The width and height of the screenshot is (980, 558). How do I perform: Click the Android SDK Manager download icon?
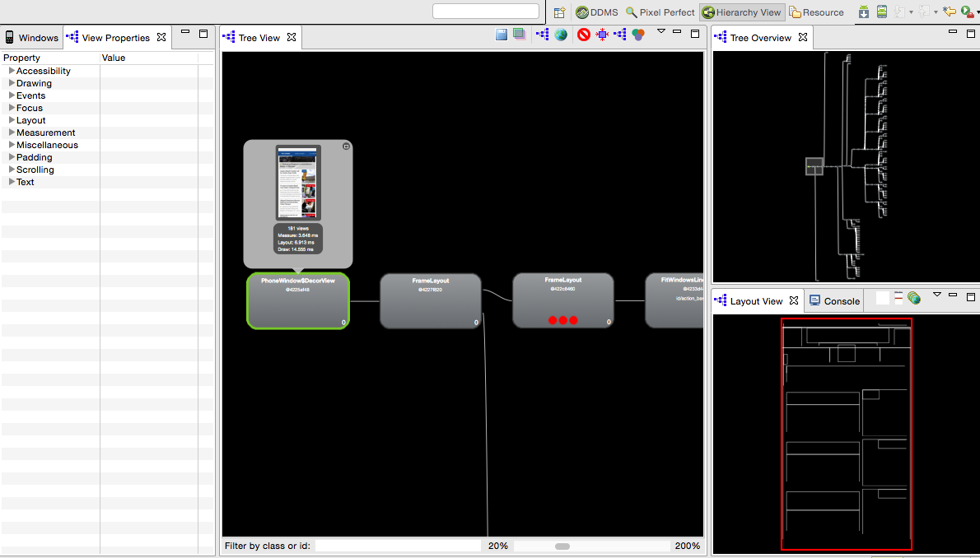pos(864,12)
